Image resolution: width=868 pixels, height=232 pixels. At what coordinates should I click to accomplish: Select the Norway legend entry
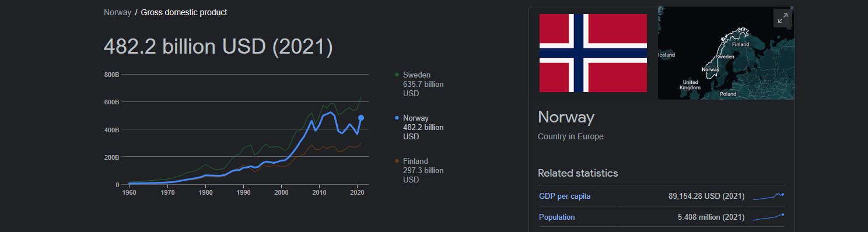click(x=419, y=127)
